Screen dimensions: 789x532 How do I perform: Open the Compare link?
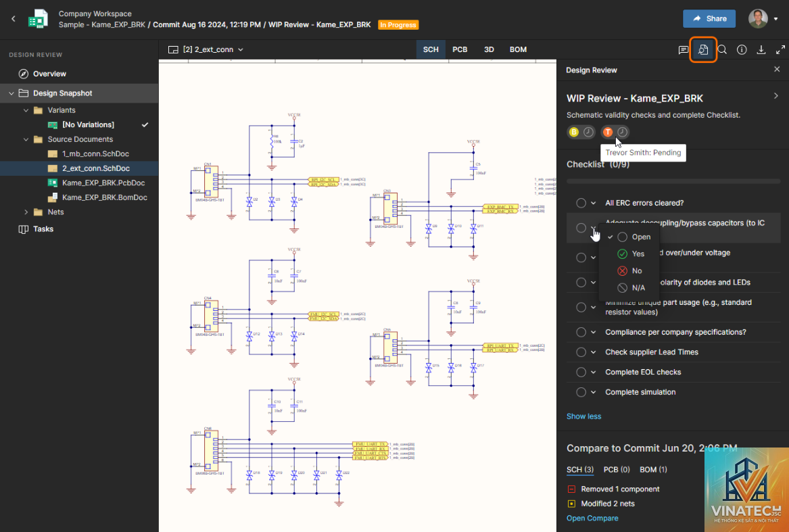[592, 518]
